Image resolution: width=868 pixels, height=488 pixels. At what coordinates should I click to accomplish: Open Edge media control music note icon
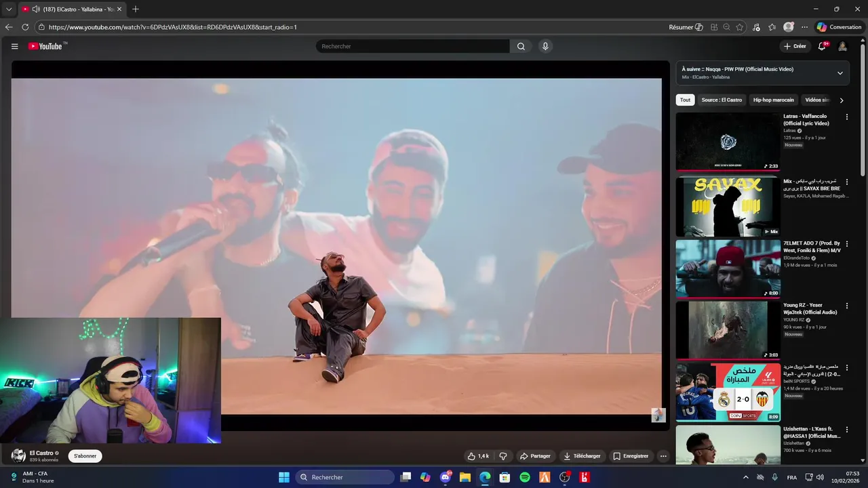756,27
